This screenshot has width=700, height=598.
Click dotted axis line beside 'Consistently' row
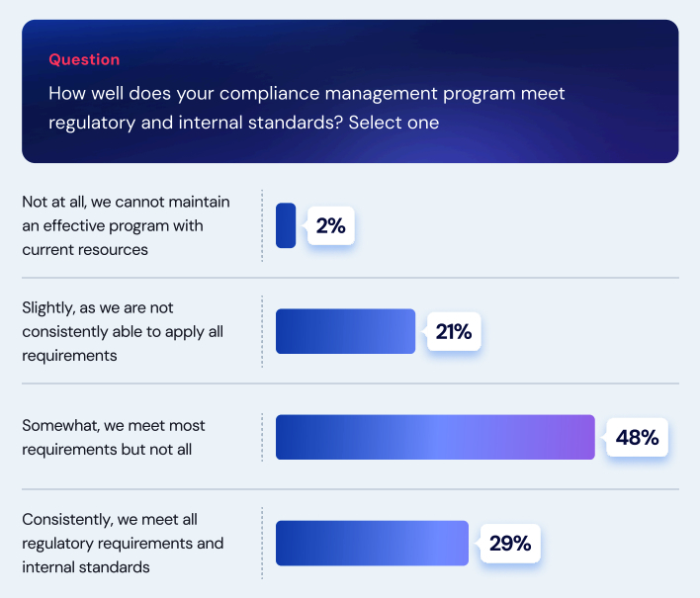click(262, 543)
